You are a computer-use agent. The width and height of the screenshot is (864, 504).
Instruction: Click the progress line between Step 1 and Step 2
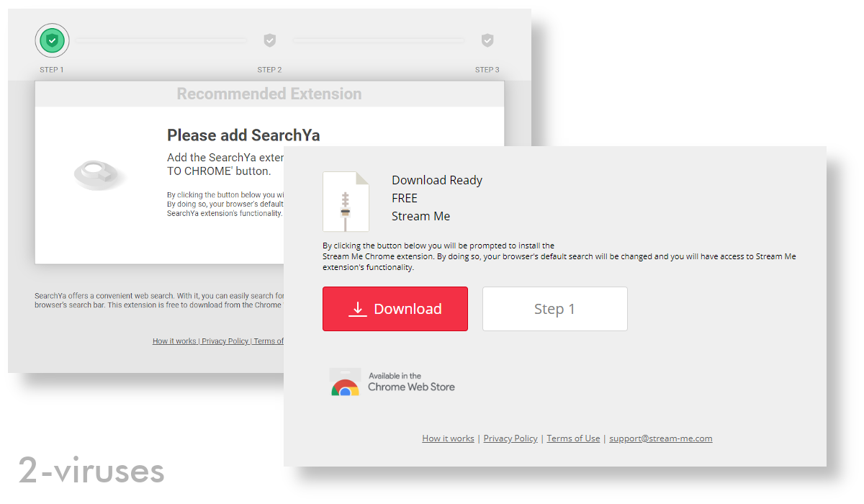(160, 40)
